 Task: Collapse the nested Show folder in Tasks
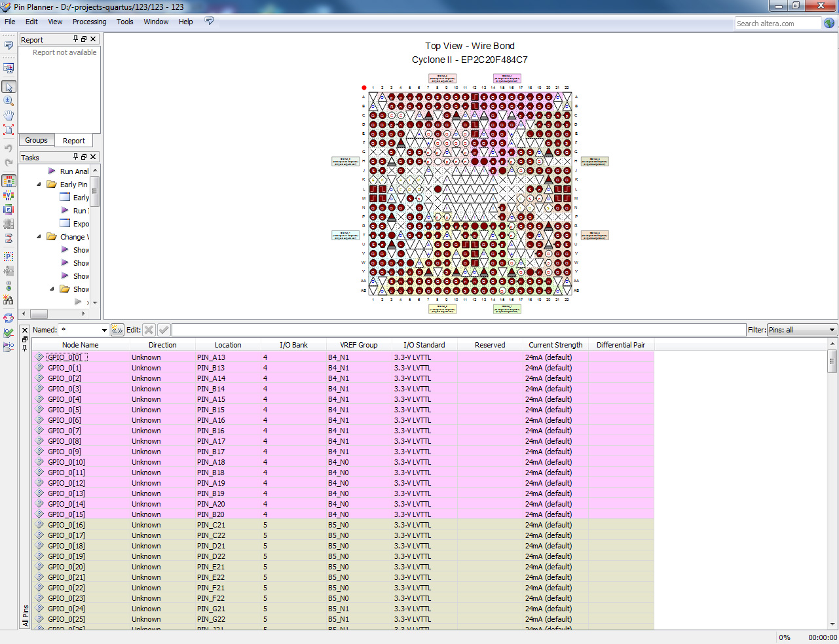[52, 289]
